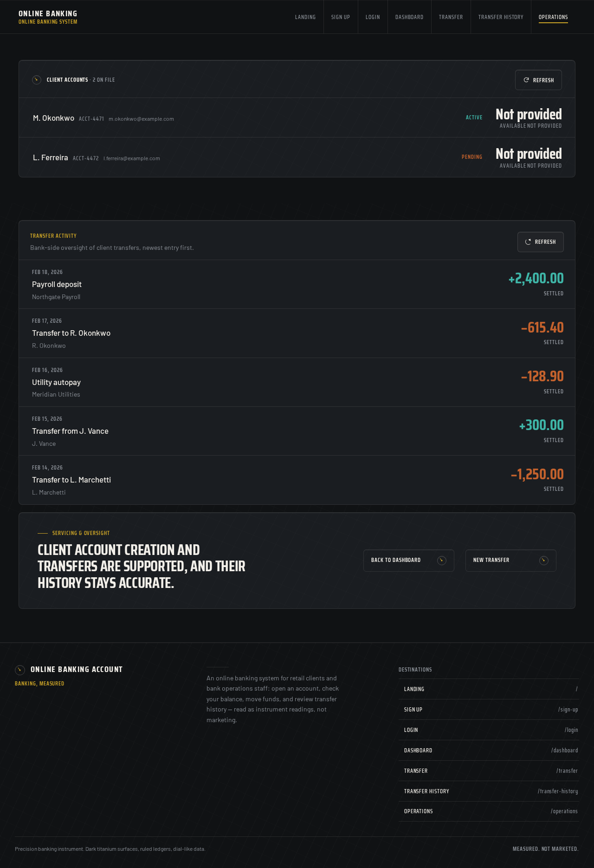Click the New Transfer button
The width and height of the screenshot is (594, 868).
coord(511,561)
